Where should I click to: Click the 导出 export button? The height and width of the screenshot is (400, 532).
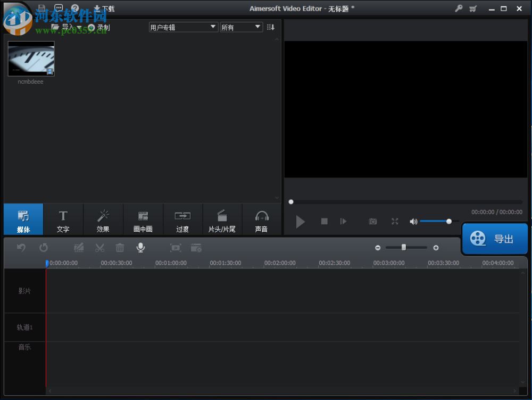pyautogui.click(x=495, y=238)
